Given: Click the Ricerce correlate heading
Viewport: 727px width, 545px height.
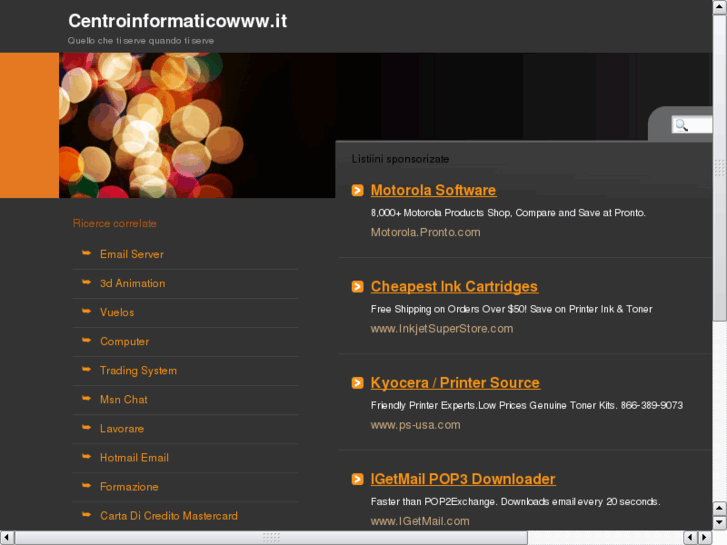Looking at the screenshot, I should point(115,224).
